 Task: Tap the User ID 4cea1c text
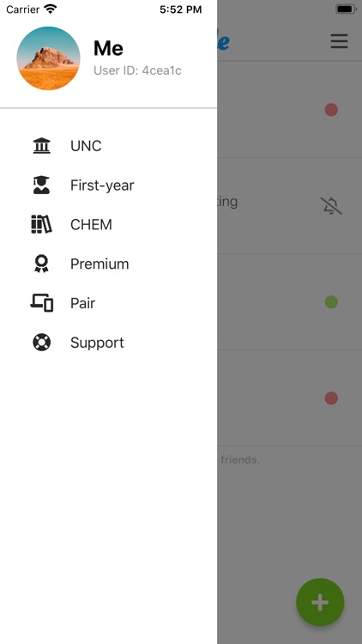tap(137, 70)
